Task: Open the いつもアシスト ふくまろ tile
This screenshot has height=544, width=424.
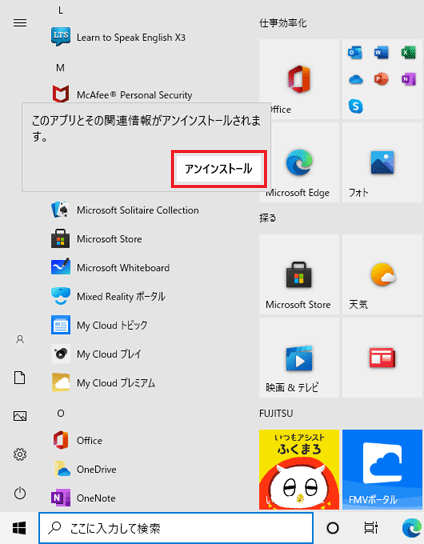Action: [x=299, y=469]
